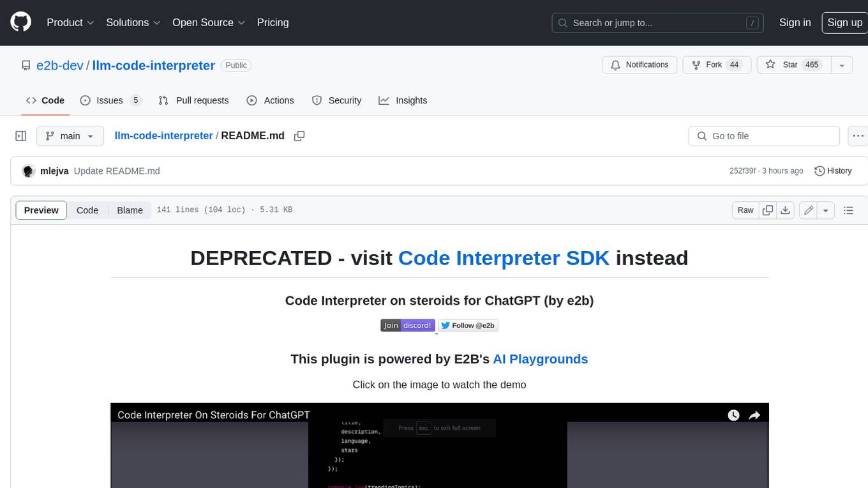Open the Raw file view
The height and width of the screenshot is (488, 868).
coord(745,210)
